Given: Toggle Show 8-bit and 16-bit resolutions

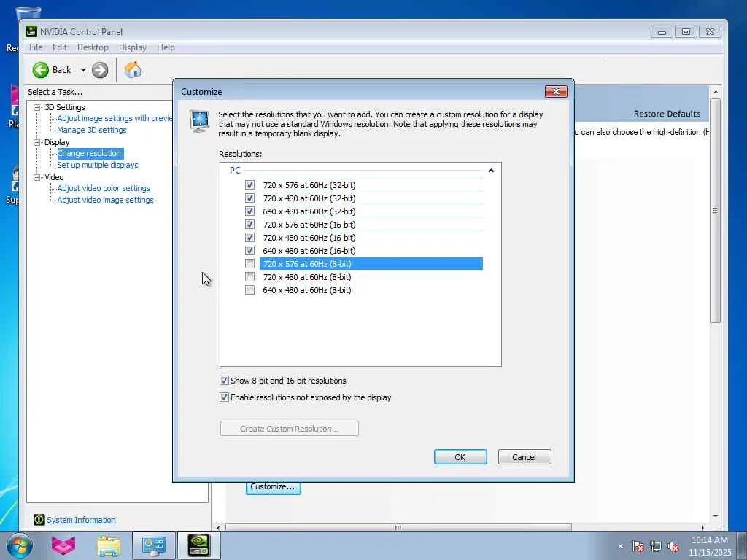Looking at the screenshot, I should pyautogui.click(x=224, y=380).
